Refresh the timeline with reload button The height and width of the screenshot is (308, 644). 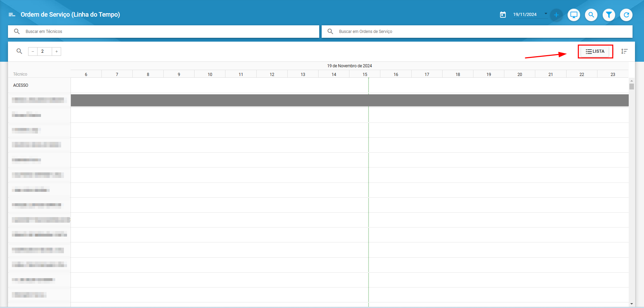(x=626, y=15)
